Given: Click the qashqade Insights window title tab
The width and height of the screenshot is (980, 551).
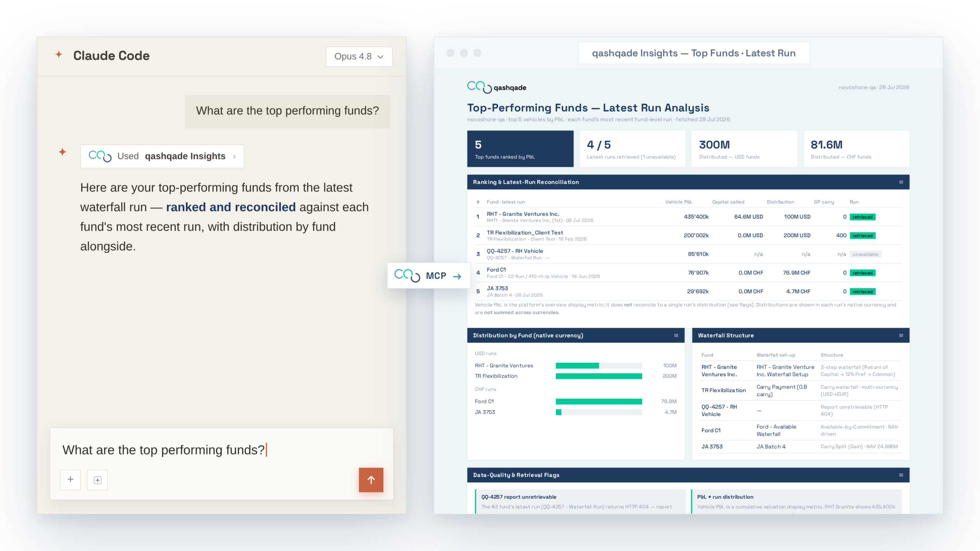Looking at the screenshot, I should point(694,53).
